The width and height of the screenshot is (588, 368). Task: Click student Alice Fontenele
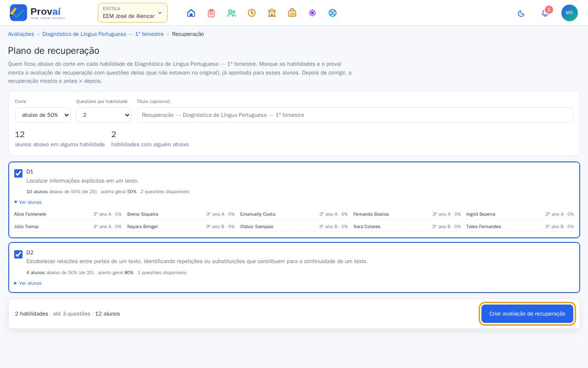pyautogui.click(x=30, y=214)
